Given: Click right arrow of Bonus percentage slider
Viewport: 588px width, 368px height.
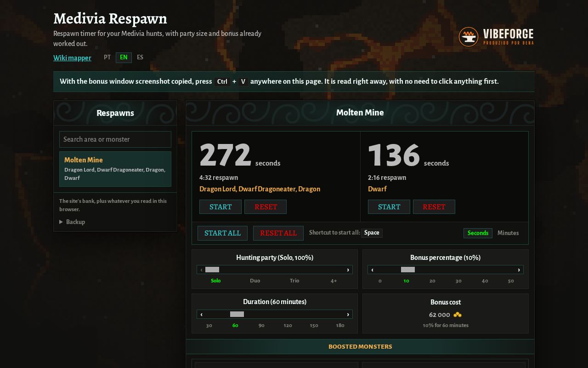Looking at the screenshot, I should click(x=519, y=270).
